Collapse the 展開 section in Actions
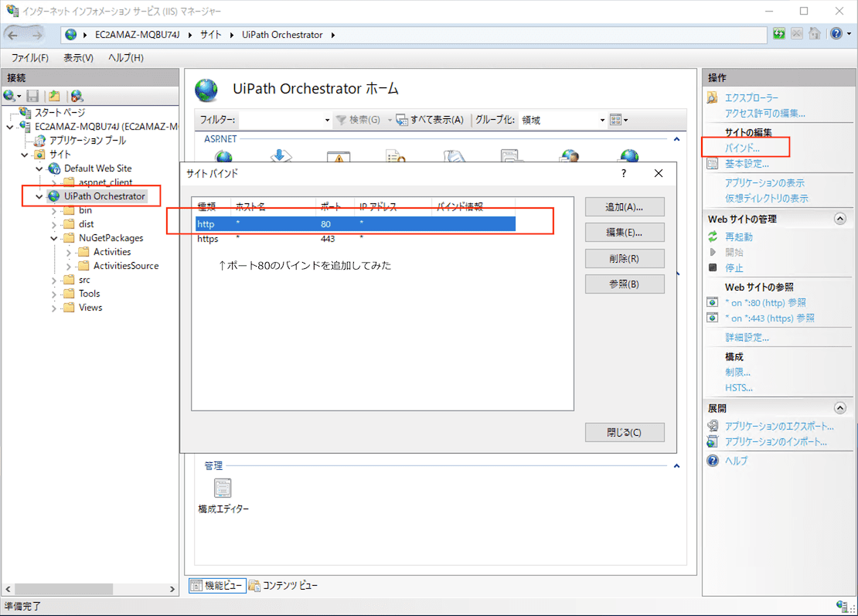 [x=840, y=408]
